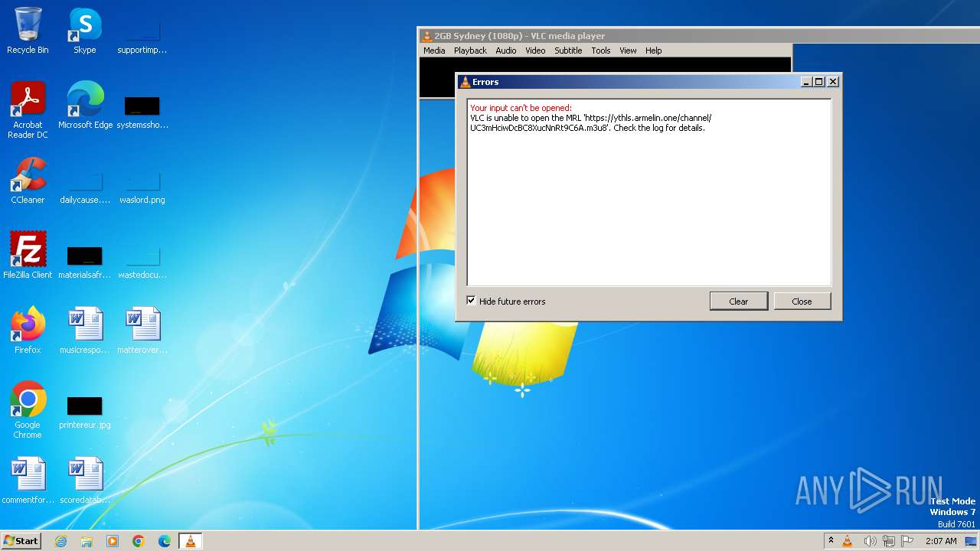This screenshot has height=551, width=980.
Task: Maximize the Errors dialog window
Action: [x=818, y=82]
